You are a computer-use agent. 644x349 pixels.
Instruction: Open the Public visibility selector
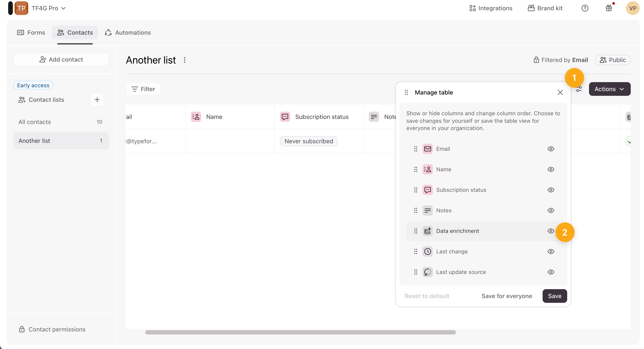pos(613,60)
